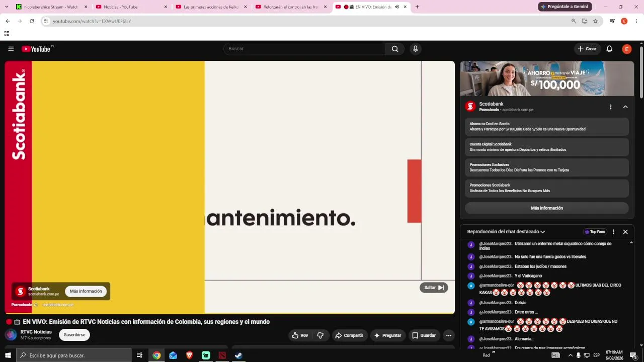Run the search with the magnifier button

coord(395,49)
